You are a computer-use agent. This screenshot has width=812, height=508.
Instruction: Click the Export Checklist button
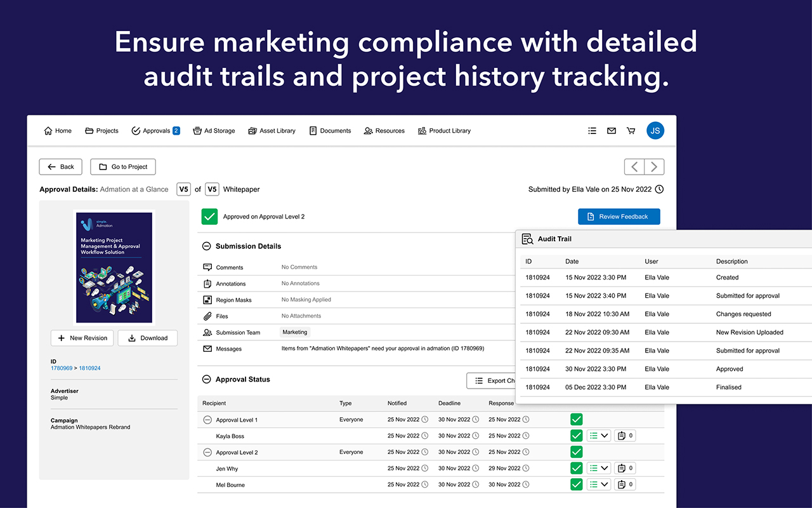click(x=492, y=380)
